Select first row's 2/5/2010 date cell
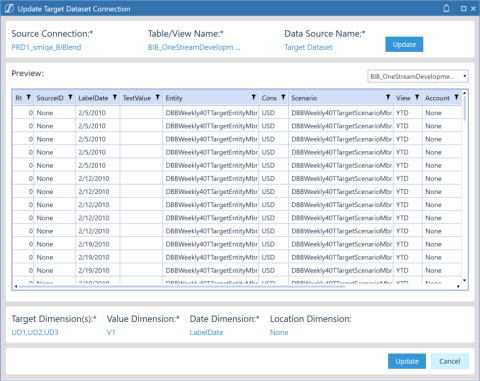Viewport: 480px width, 381px height. (98, 113)
